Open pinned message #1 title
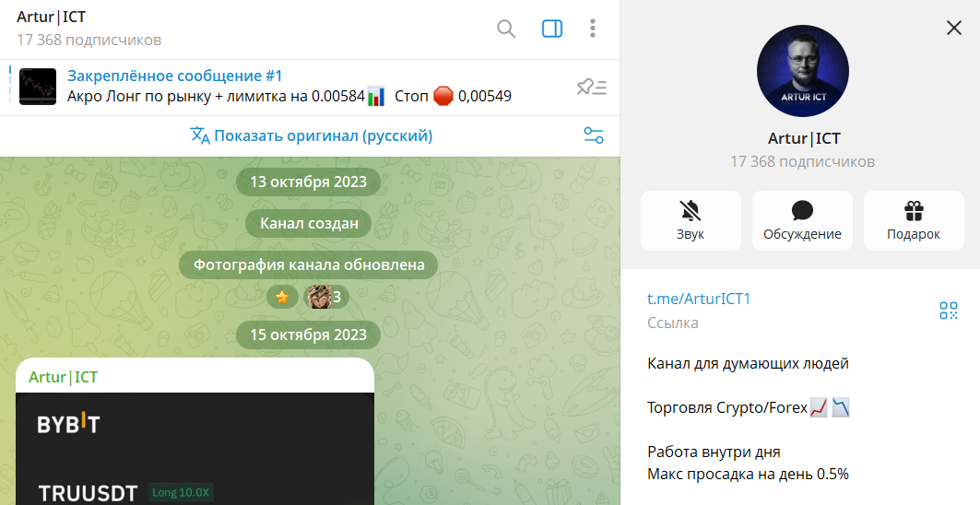Viewport: 980px width, 505px height. tap(175, 76)
